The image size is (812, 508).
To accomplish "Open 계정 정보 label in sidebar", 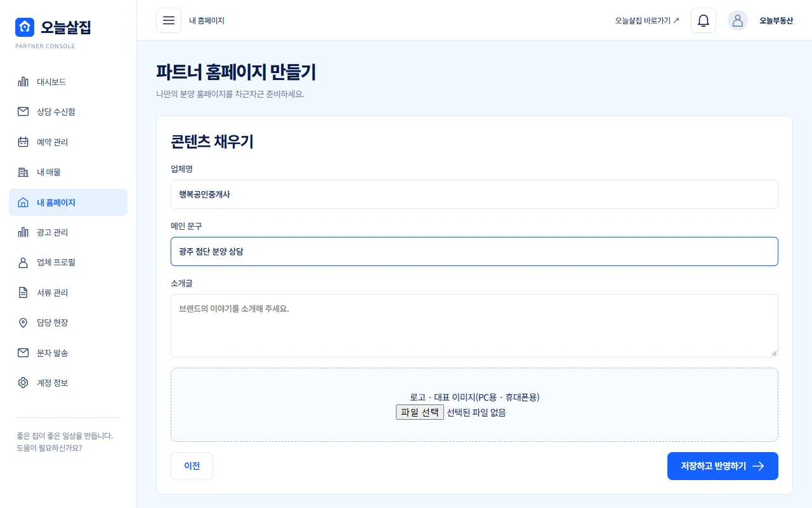I will point(53,383).
